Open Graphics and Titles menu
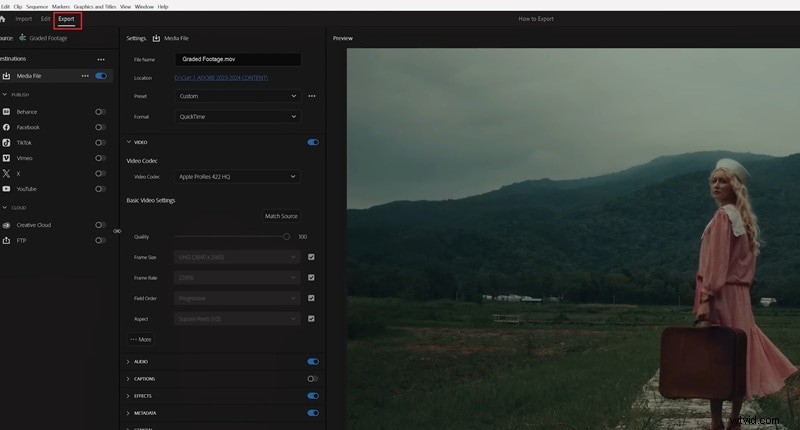The image size is (800, 430). pos(95,7)
